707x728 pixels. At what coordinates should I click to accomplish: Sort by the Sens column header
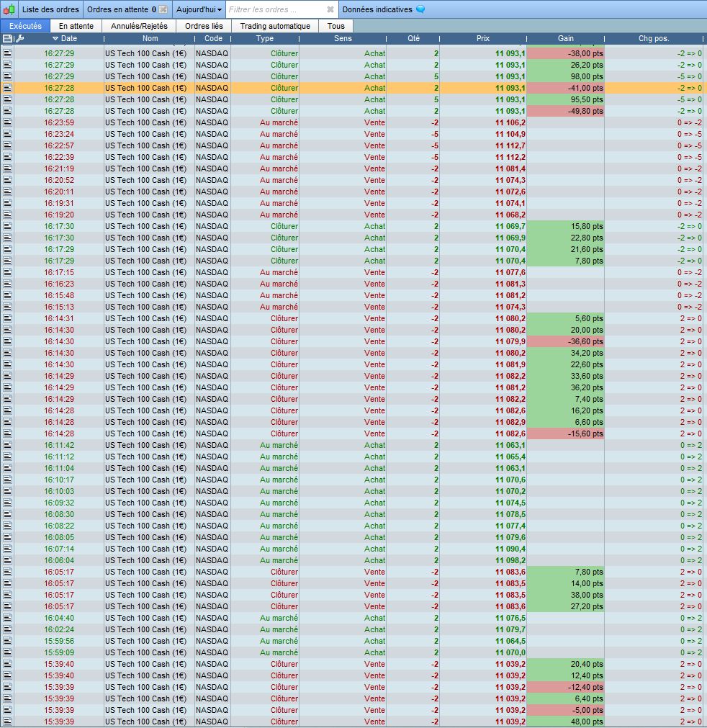(x=343, y=39)
